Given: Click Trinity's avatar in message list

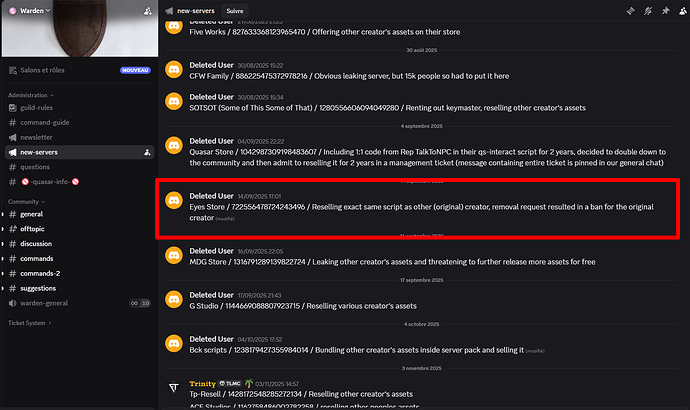Looking at the screenshot, I should [x=174, y=388].
